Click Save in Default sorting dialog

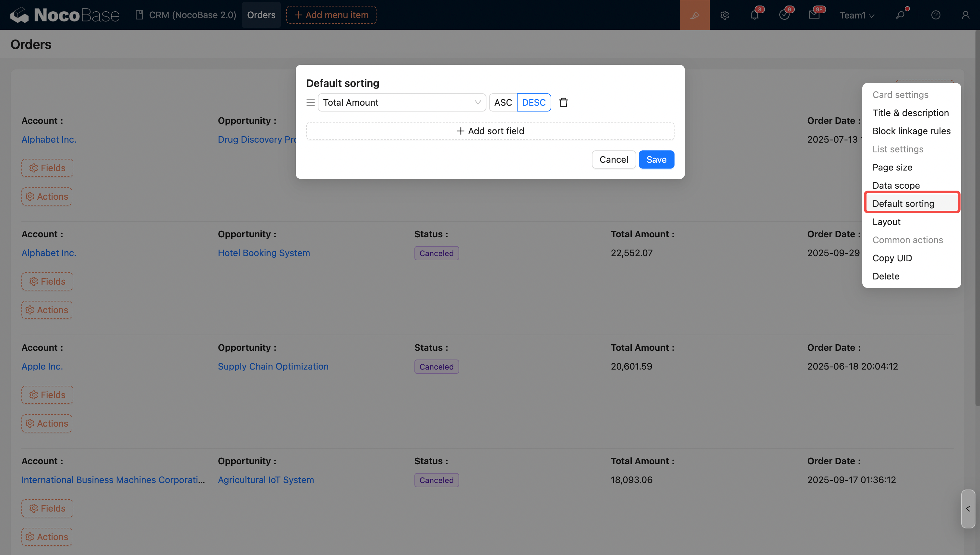[656, 159]
